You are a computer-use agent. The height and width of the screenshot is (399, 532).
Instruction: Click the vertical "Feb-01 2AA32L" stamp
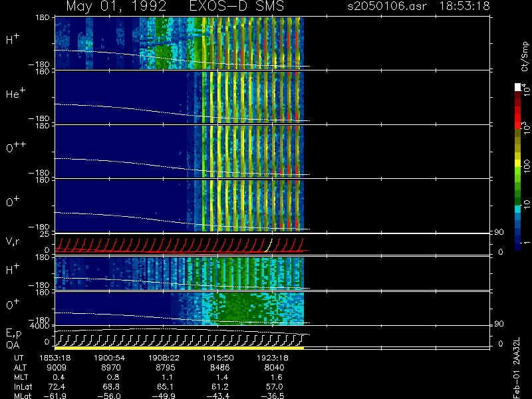point(517,368)
